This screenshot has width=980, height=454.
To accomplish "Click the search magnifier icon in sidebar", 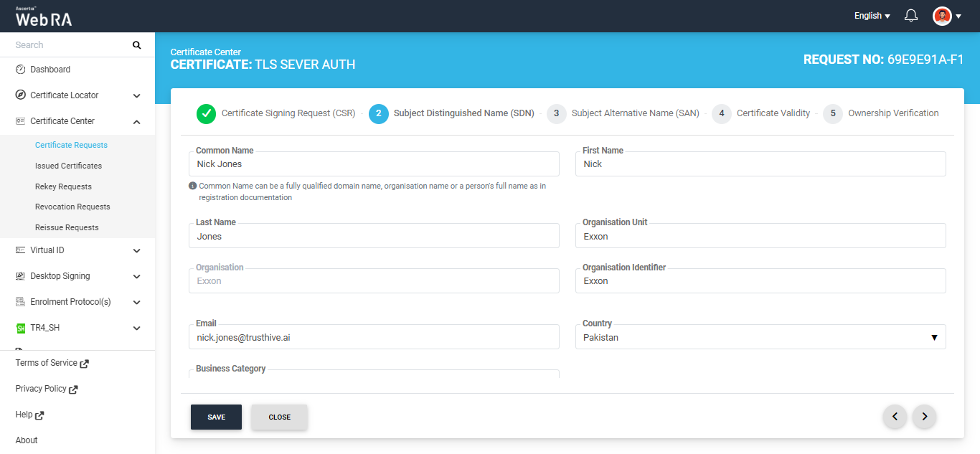I will tap(137, 45).
